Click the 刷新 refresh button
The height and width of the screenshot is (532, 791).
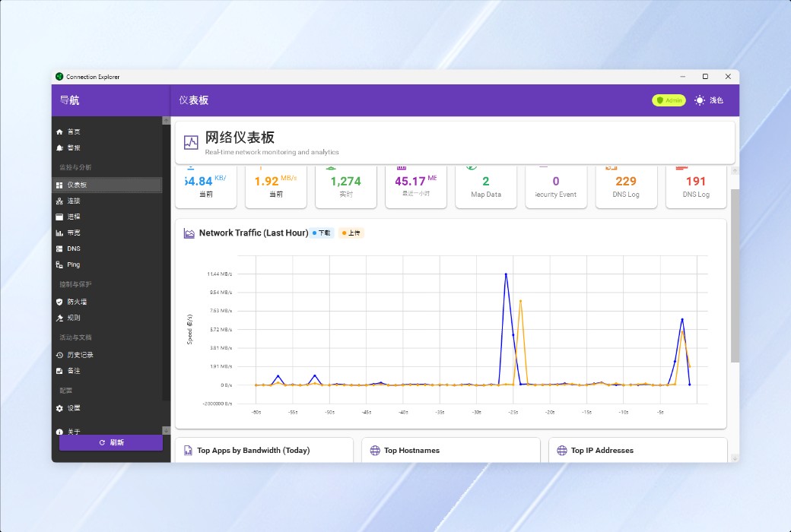click(111, 443)
